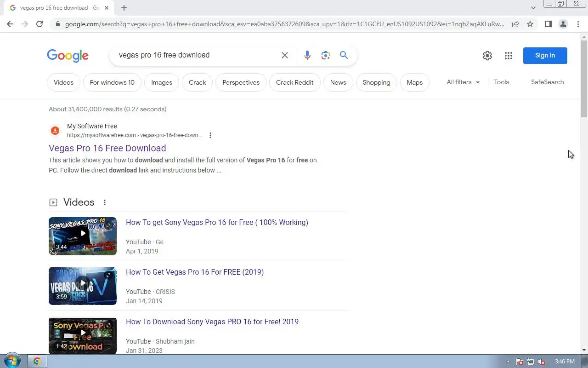Image resolution: width=588 pixels, height=368 pixels.
Task: Share this page using address bar share icon
Action: [x=515, y=24]
